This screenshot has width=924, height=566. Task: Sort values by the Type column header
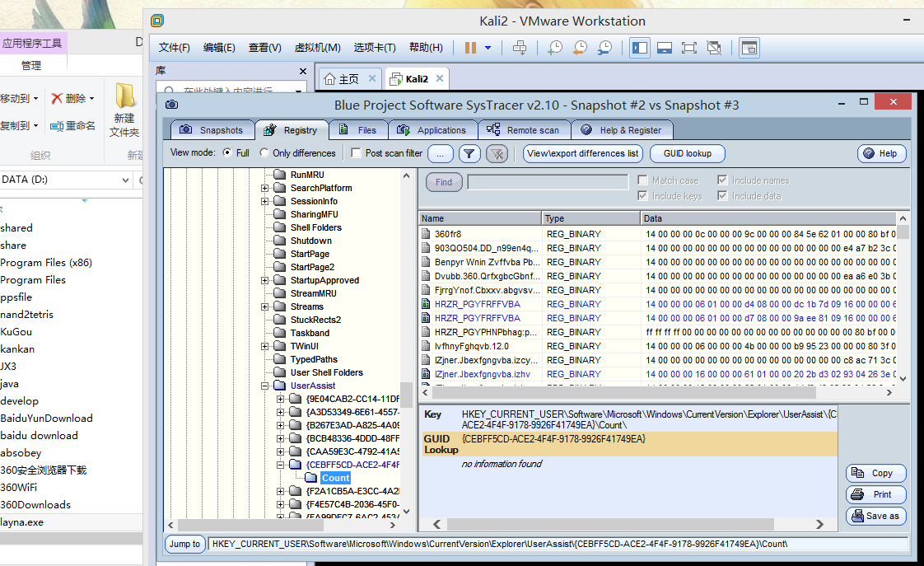click(590, 218)
